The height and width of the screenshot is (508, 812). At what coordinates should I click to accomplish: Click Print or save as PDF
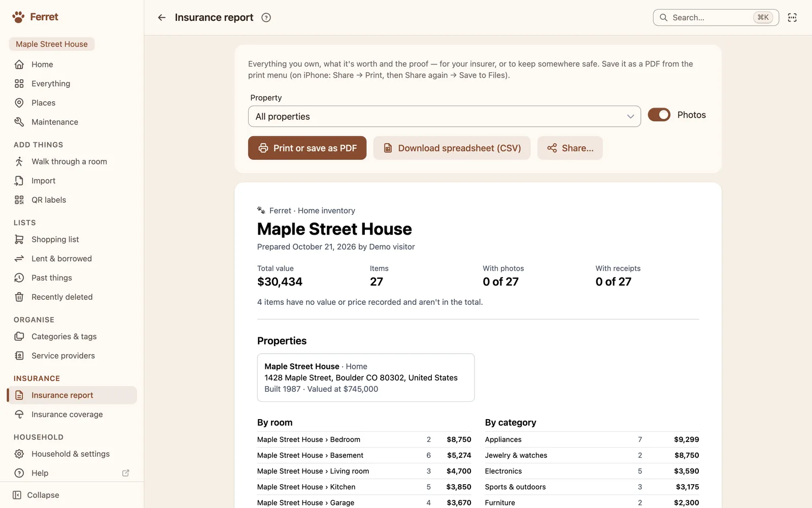[307, 148]
